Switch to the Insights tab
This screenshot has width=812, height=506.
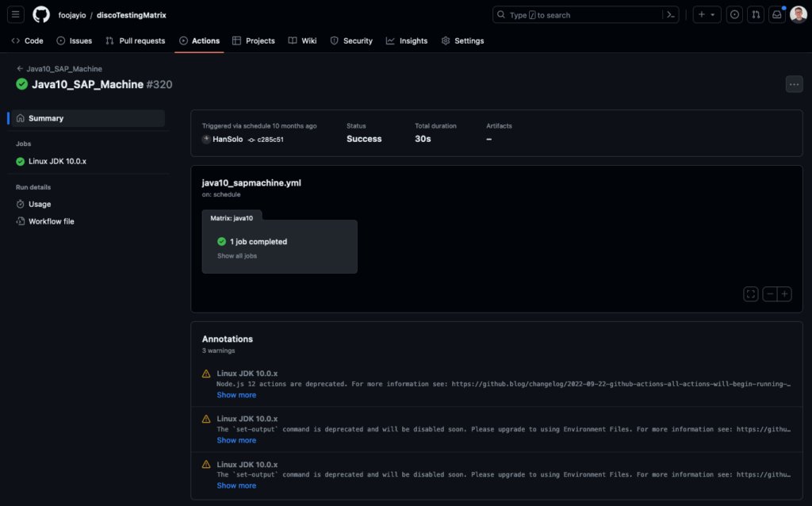point(407,40)
